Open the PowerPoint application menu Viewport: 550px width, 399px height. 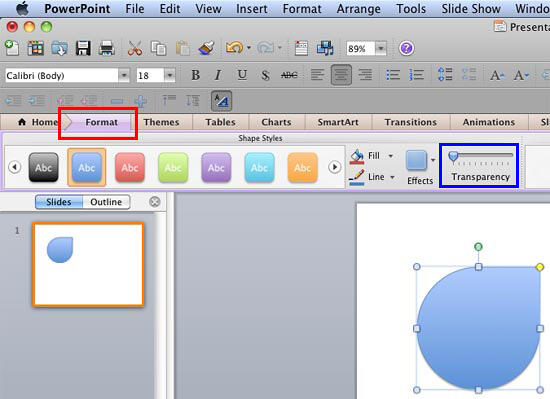[77, 8]
